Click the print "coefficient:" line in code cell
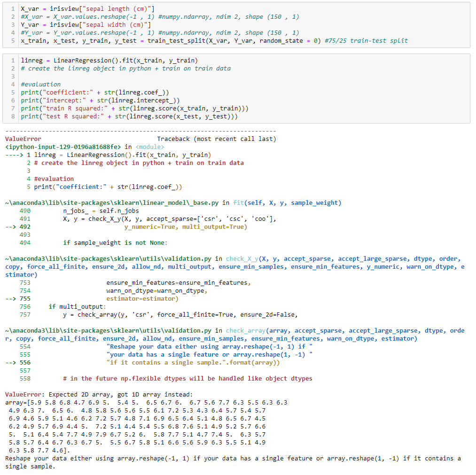This screenshot has width=476, height=475. (x=95, y=92)
